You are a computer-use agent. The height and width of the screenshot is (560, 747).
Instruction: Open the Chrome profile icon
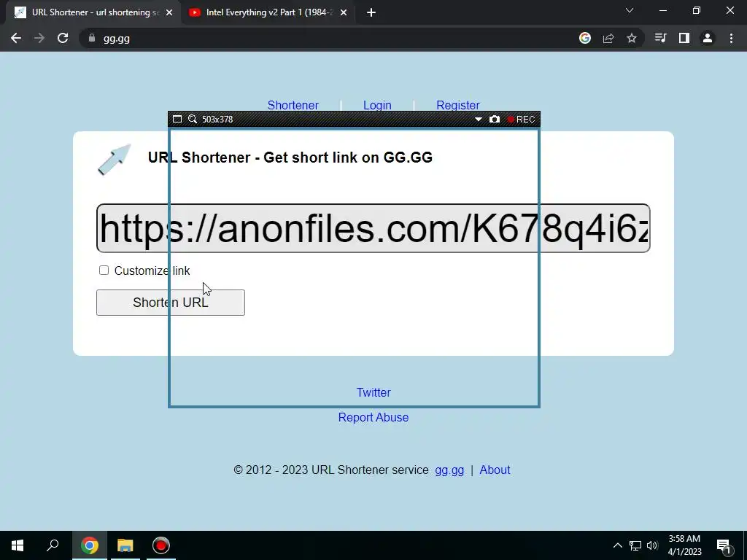708,38
